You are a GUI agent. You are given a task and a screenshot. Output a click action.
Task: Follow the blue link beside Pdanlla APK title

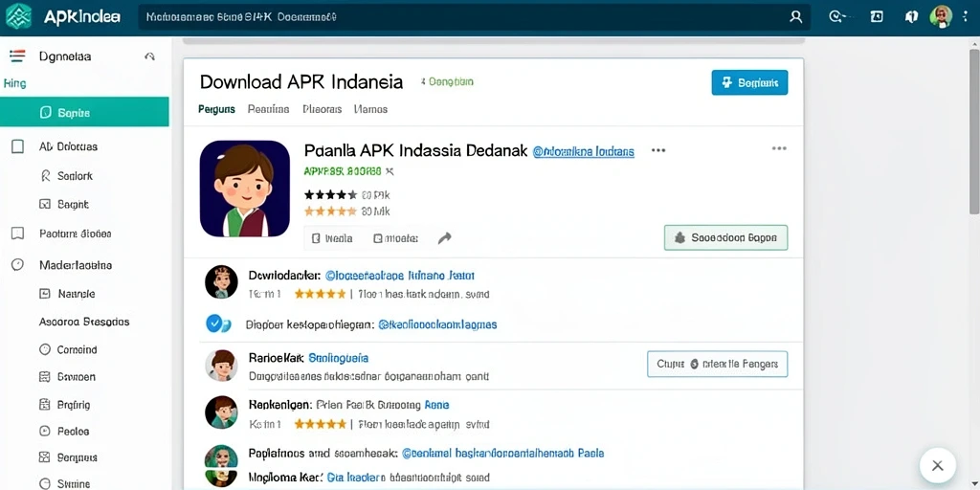583,151
